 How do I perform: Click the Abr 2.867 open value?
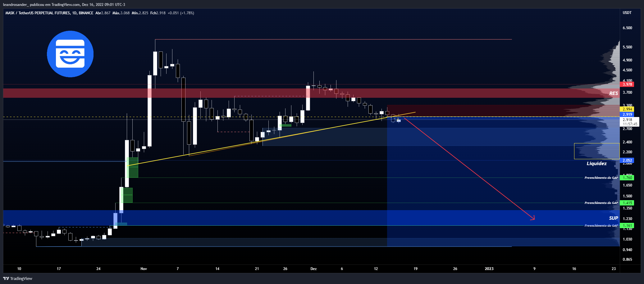[x=103, y=13]
